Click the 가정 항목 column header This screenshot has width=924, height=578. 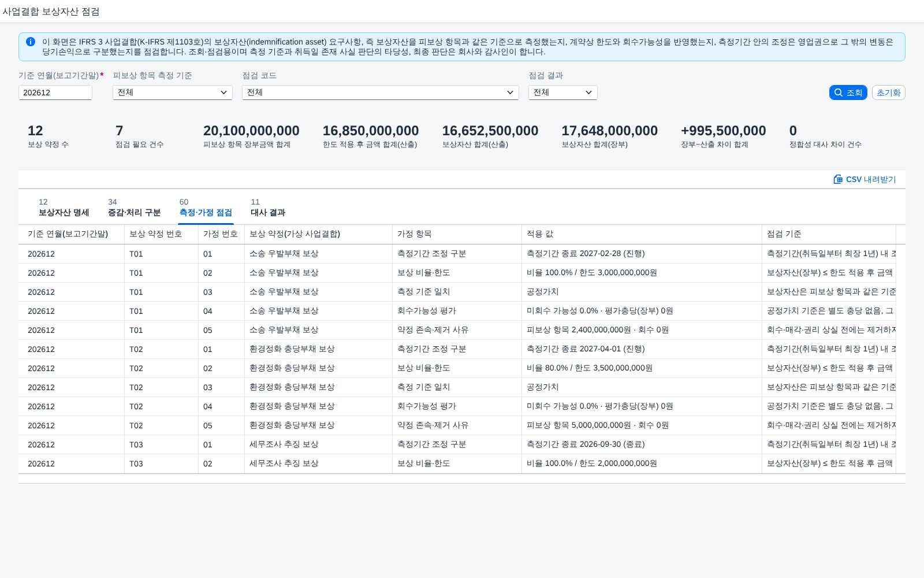click(457, 234)
